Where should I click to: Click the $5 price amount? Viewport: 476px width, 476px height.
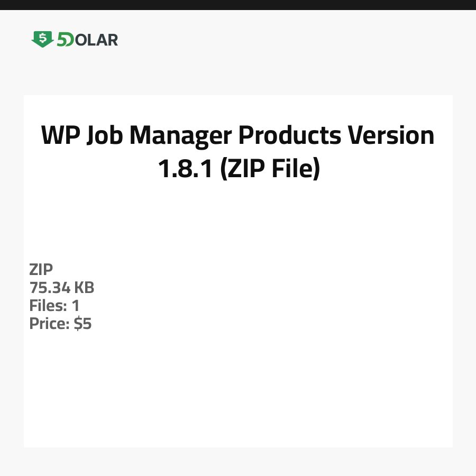click(83, 324)
